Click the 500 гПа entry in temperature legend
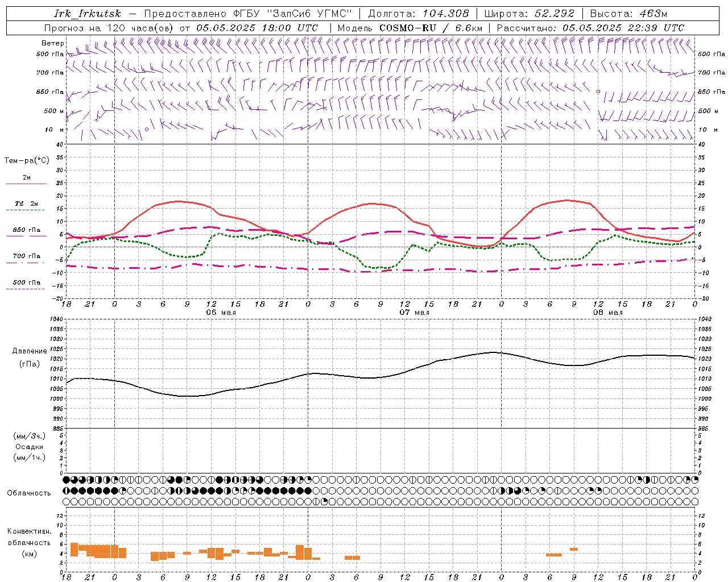The width and height of the screenshot is (728, 582). [x=27, y=282]
